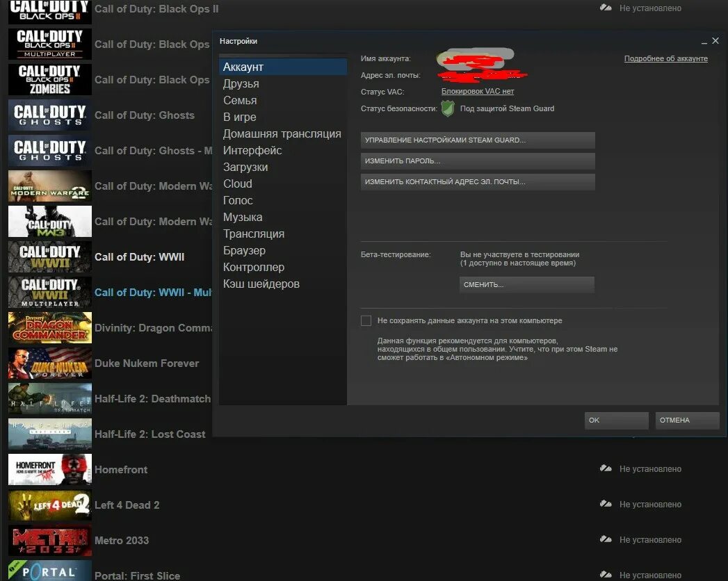Viewport: 728px width, 581px height.
Task: Select Portal: First Slice title text
Action: coord(138,576)
